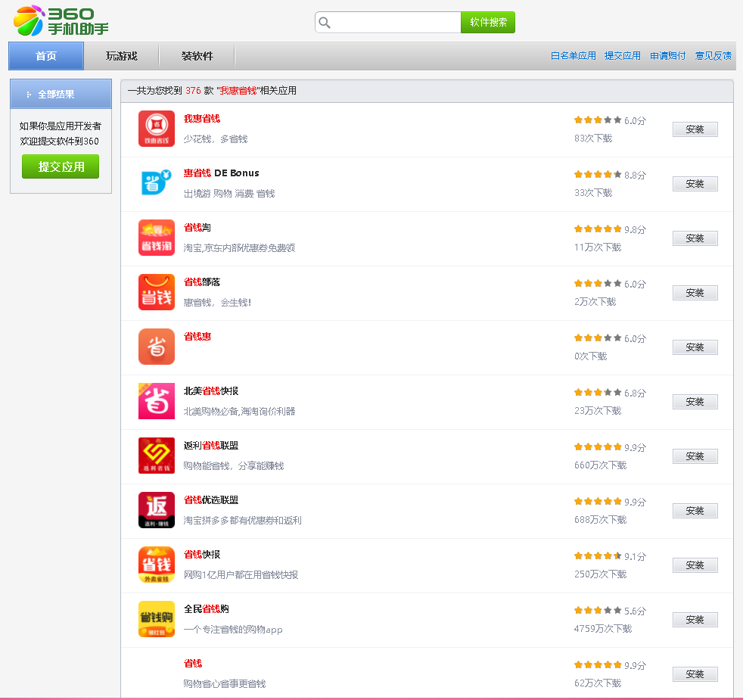This screenshot has width=743, height=700.
Task: Click the text 688万次下载
Action: (600, 519)
